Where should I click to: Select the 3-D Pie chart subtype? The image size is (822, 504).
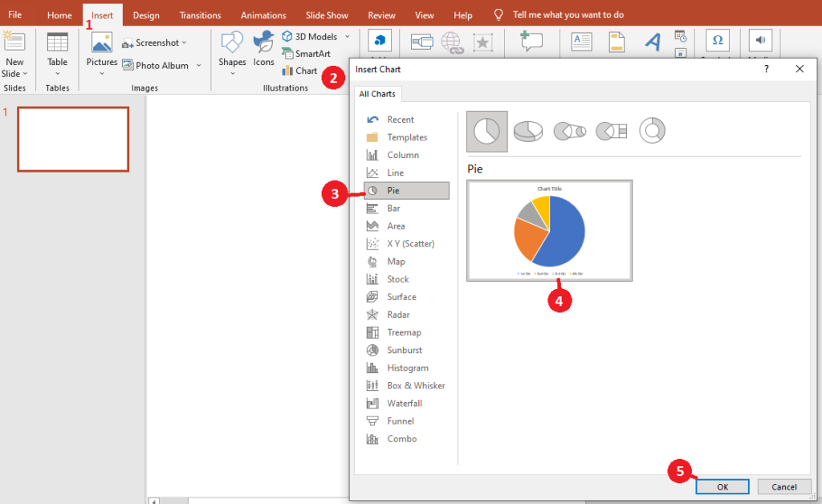pos(527,130)
